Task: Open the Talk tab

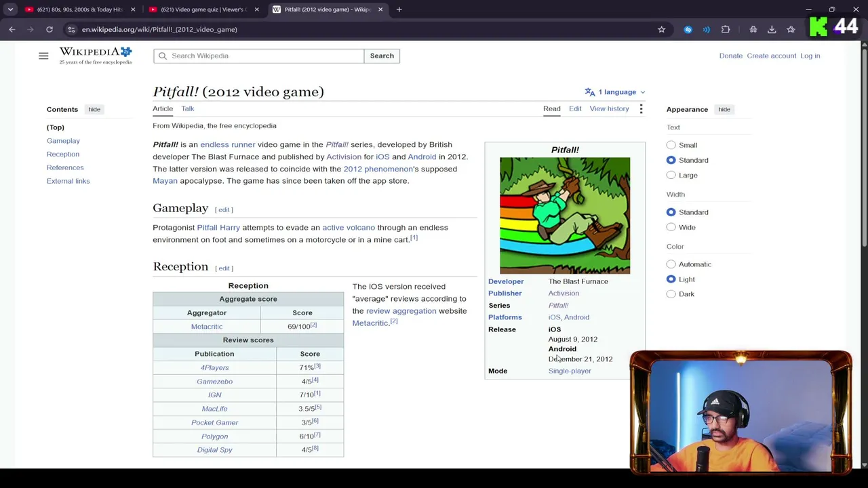Action: [x=187, y=108]
